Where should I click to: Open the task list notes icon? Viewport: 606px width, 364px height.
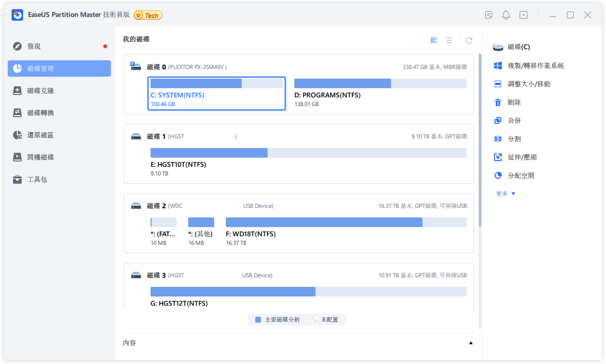(489, 15)
